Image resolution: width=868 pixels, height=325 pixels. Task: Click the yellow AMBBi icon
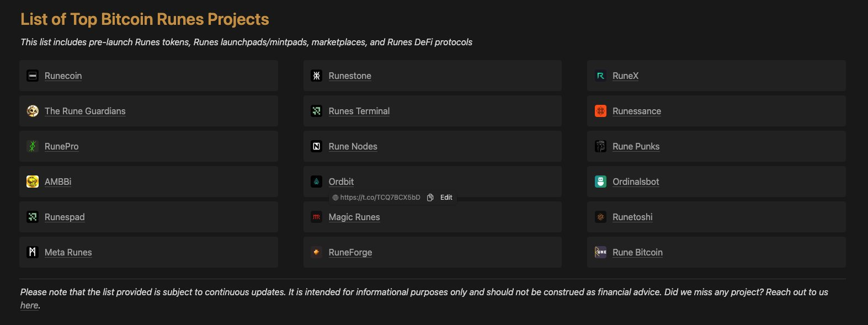pos(33,182)
